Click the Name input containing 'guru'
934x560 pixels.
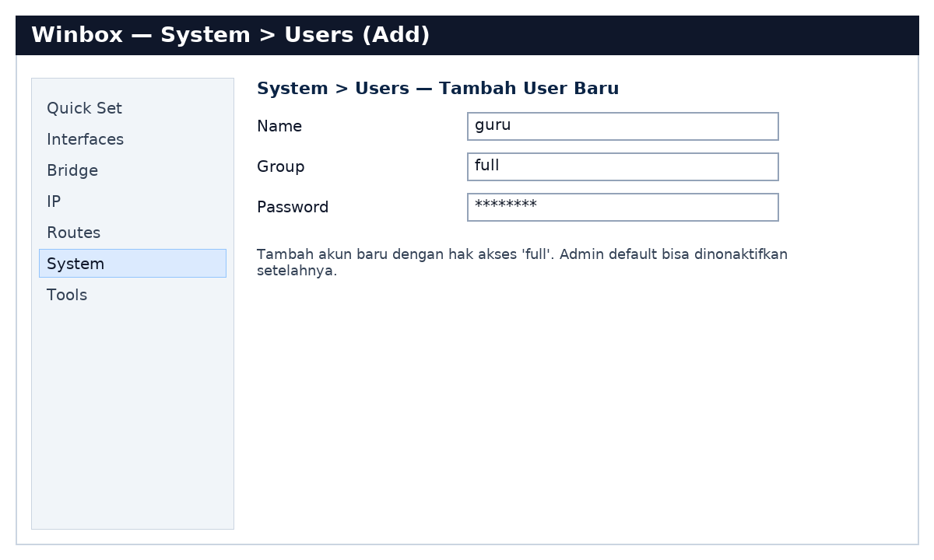tap(623, 126)
